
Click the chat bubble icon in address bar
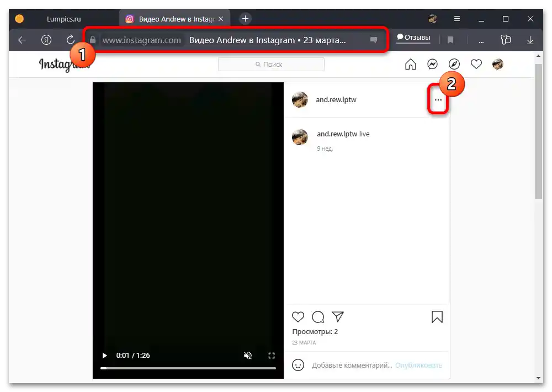pyautogui.click(x=374, y=40)
